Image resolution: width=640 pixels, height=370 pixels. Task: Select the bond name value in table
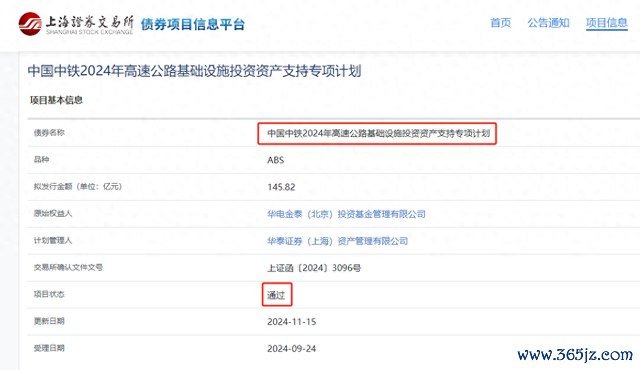378,133
